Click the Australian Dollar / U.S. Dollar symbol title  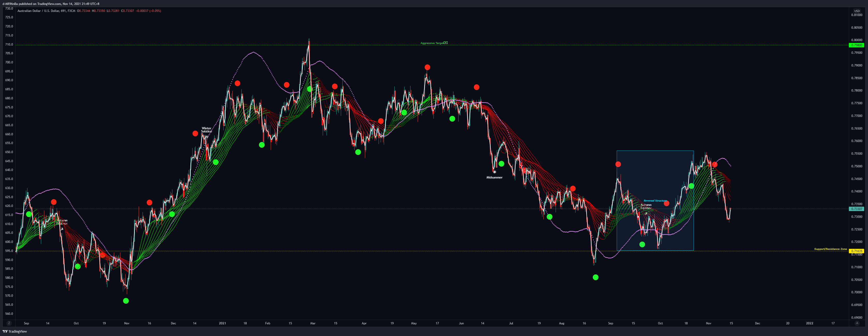click(38, 11)
